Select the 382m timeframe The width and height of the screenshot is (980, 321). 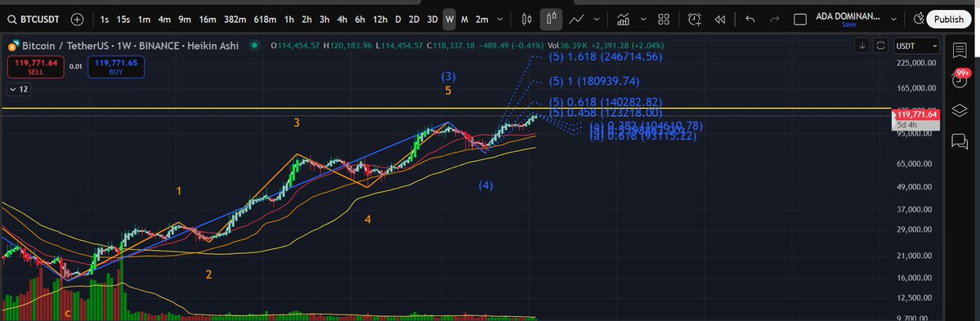(x=235, y=20)
